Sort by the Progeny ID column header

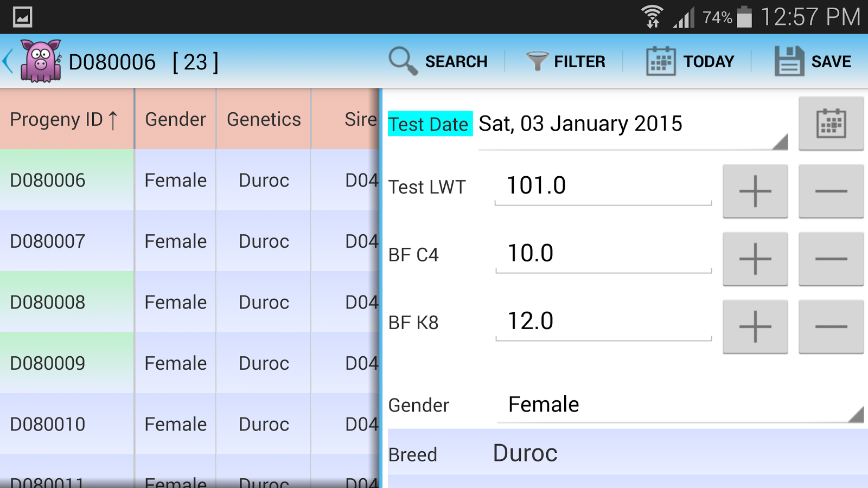tap(67, 119)
